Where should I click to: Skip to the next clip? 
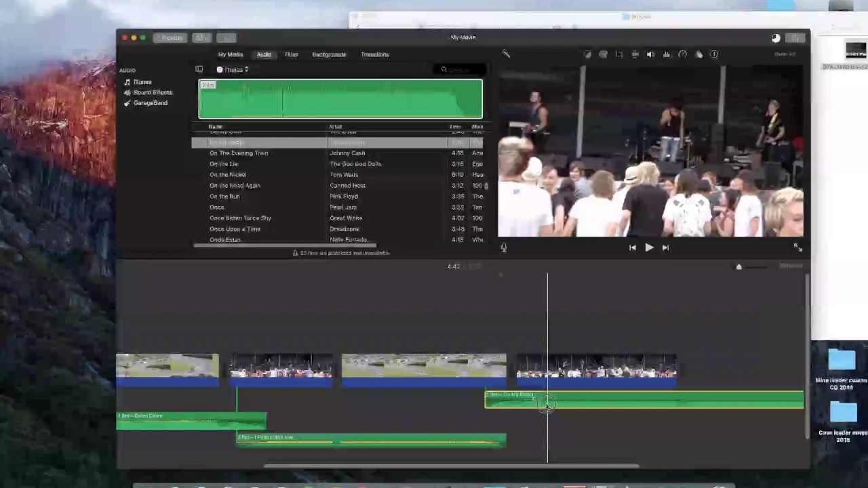[665, 248]
